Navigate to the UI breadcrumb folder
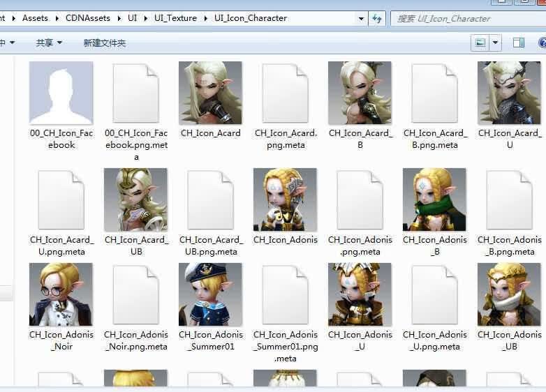 (x=133, y=18)
